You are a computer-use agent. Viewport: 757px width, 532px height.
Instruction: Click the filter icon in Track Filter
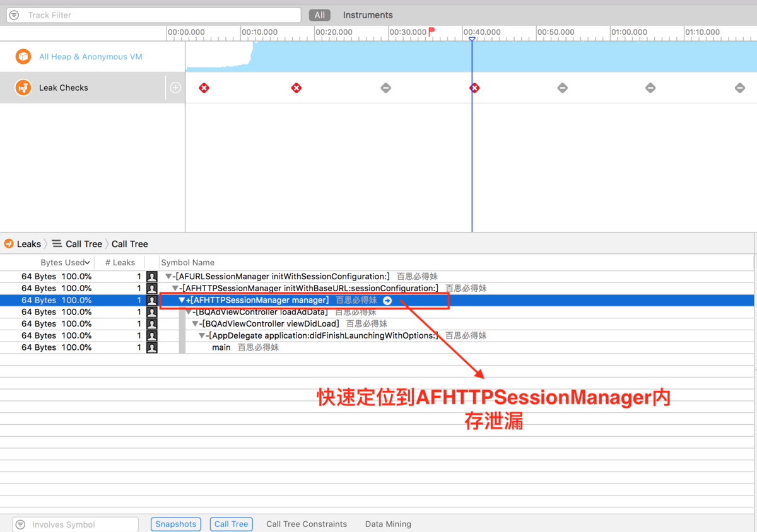click(15, 15)
